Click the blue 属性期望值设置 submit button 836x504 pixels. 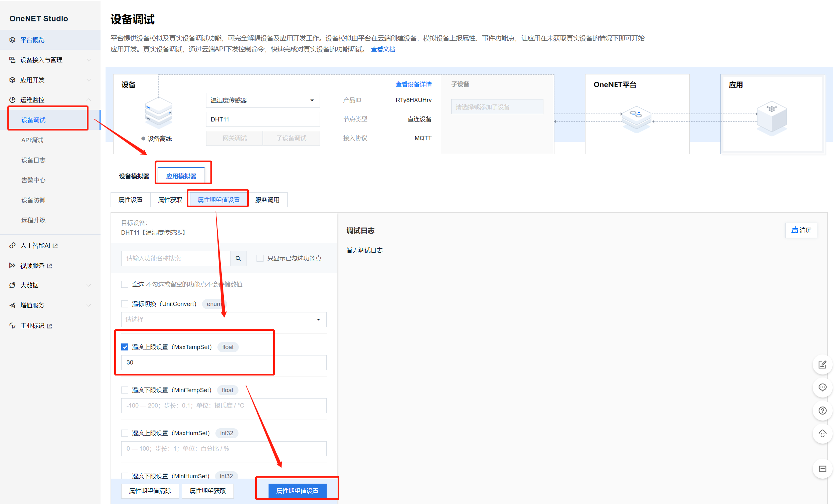[297, 491]
